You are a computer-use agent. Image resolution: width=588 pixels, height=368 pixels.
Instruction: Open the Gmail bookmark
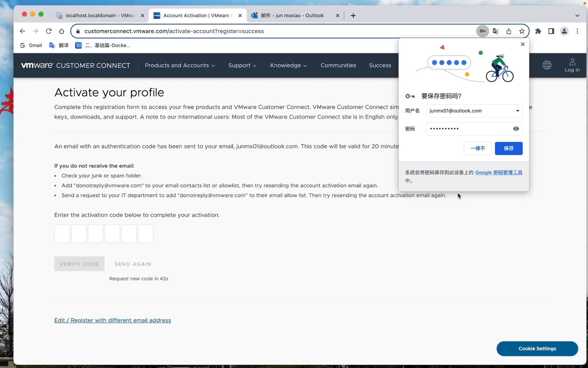tap(31, 45)
